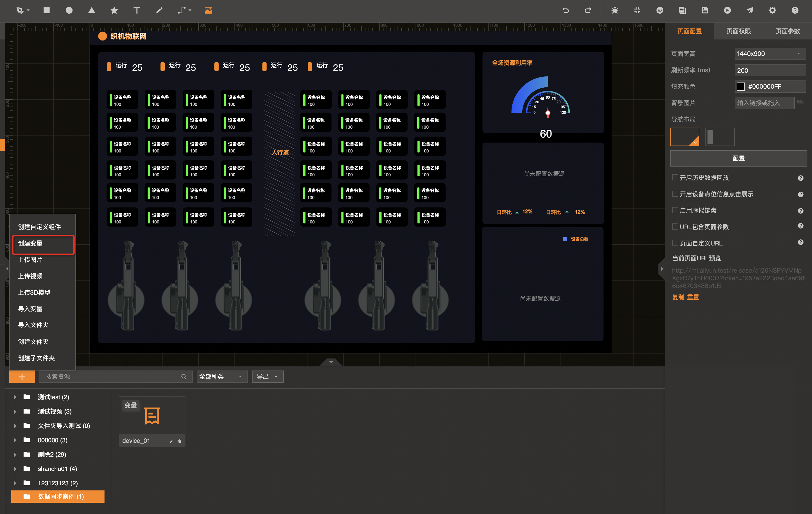Screen dimensions: 812x514
Task: Select the rectangle shape tool
Action: coord(47,11)
